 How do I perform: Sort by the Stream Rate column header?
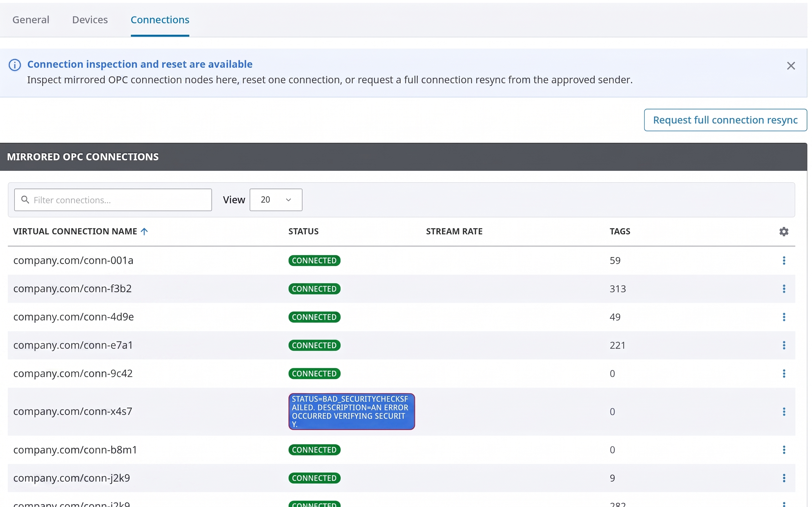point(454,231)
